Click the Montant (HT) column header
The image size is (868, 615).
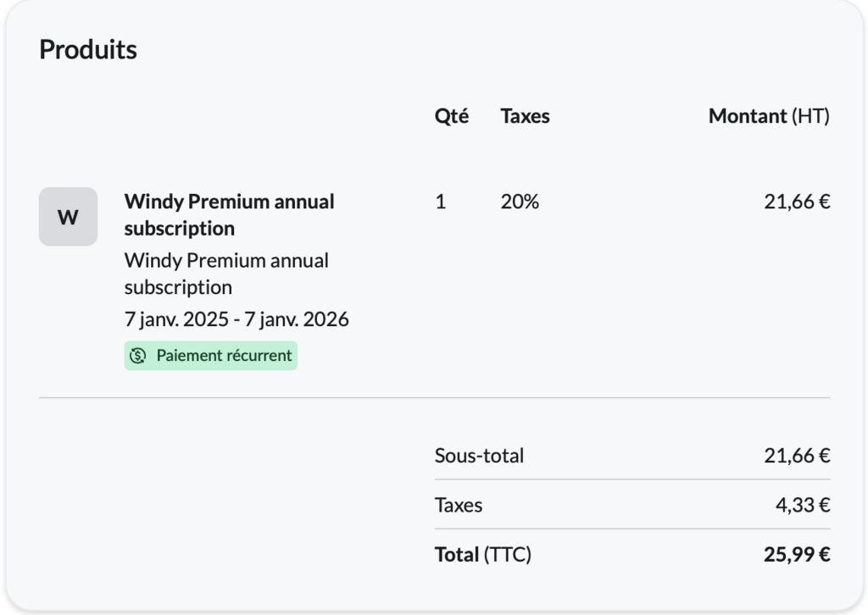[x=768, y=116]
